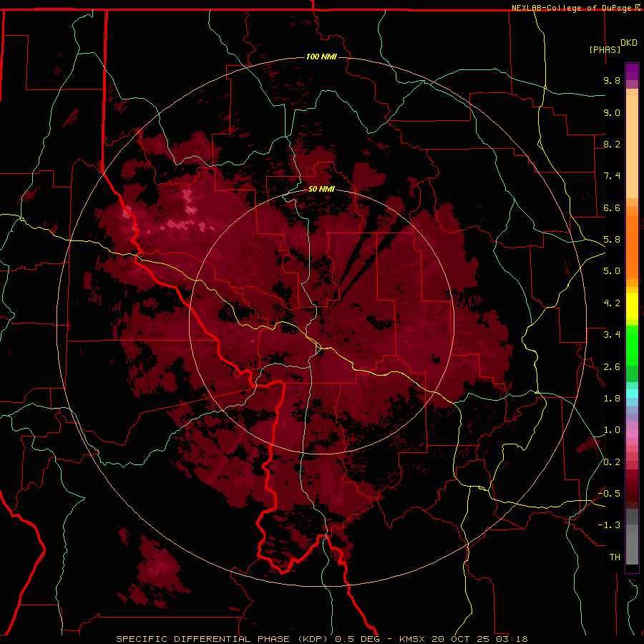This screenshot has height=644, width=644.
Task: Click the 9.0 value on color scale
Action: tap(612, 112)
